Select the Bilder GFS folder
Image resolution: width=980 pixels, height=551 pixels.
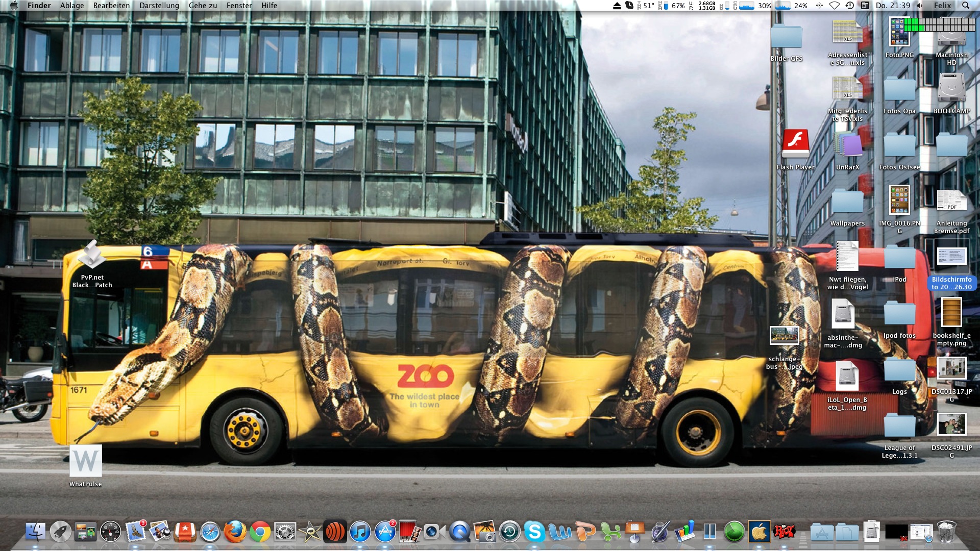click(x=786, y=43)
